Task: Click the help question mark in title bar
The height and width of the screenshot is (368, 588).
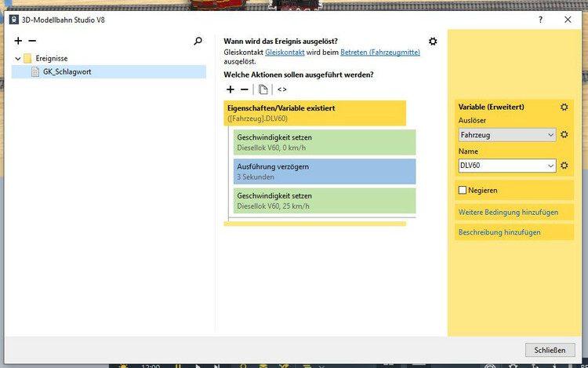Action: pyautogui.click(x=540, y=20)
